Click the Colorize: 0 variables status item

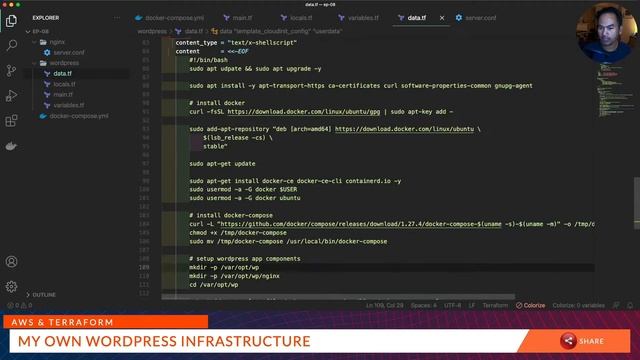[x=578, y=305]
